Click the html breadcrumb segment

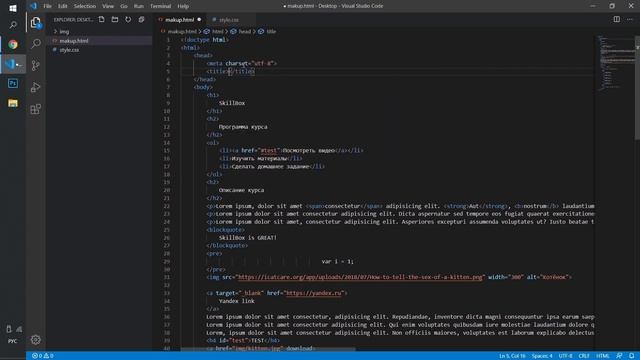217,31
